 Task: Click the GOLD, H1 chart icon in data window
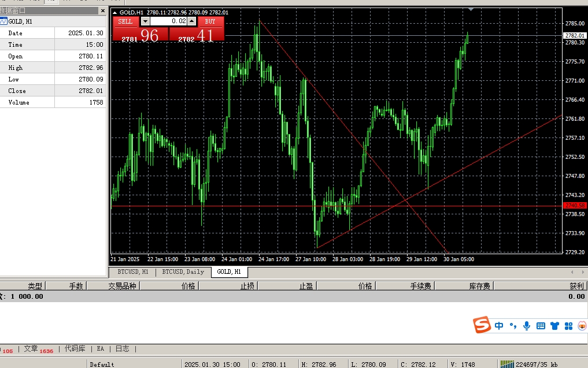pos(3,21)
